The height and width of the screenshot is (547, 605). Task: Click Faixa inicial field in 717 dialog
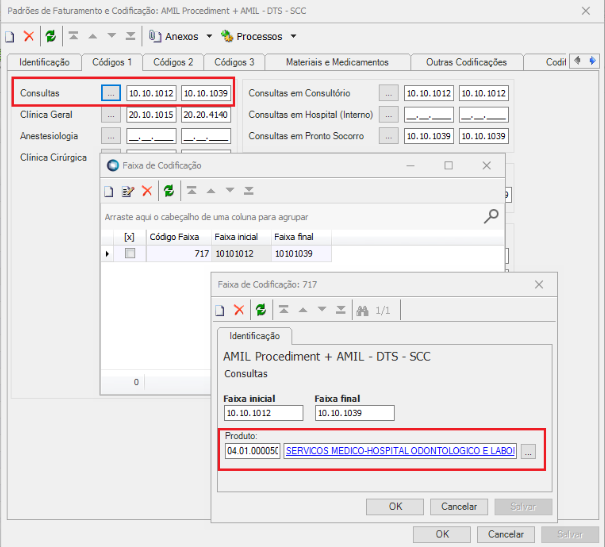point(264,413)
